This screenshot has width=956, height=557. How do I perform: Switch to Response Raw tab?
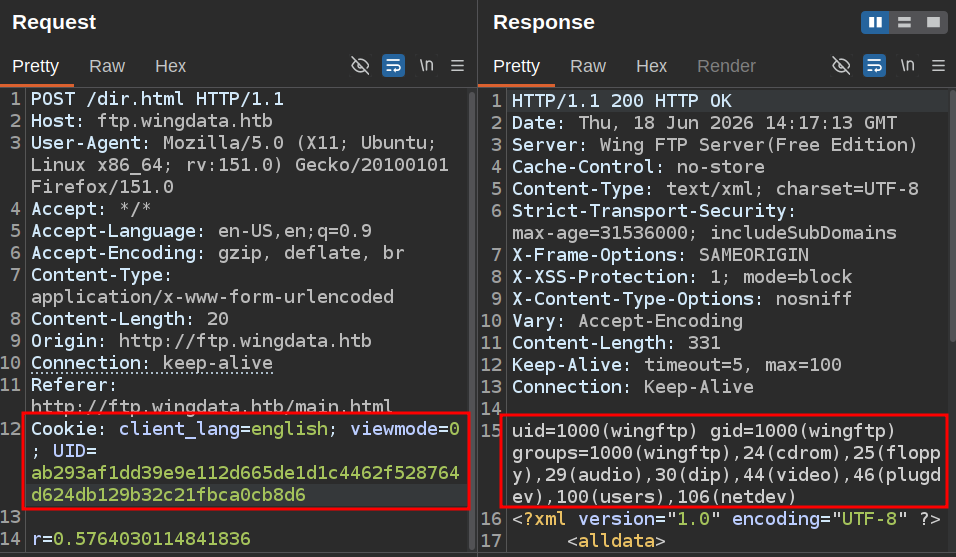[588, 66]
